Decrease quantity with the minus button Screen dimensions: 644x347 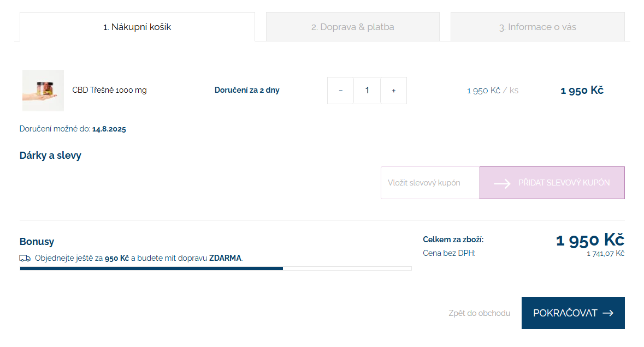pyautogui.click(x=341, y=91)
